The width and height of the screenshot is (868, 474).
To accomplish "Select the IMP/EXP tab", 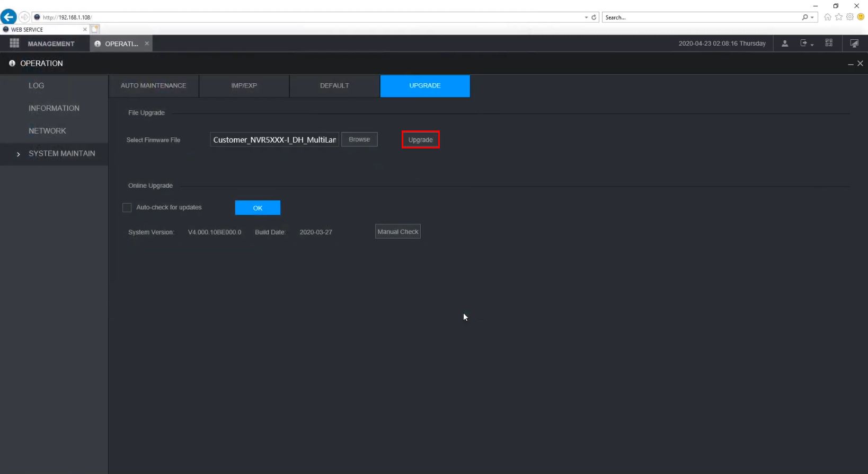I will (244, 86).
